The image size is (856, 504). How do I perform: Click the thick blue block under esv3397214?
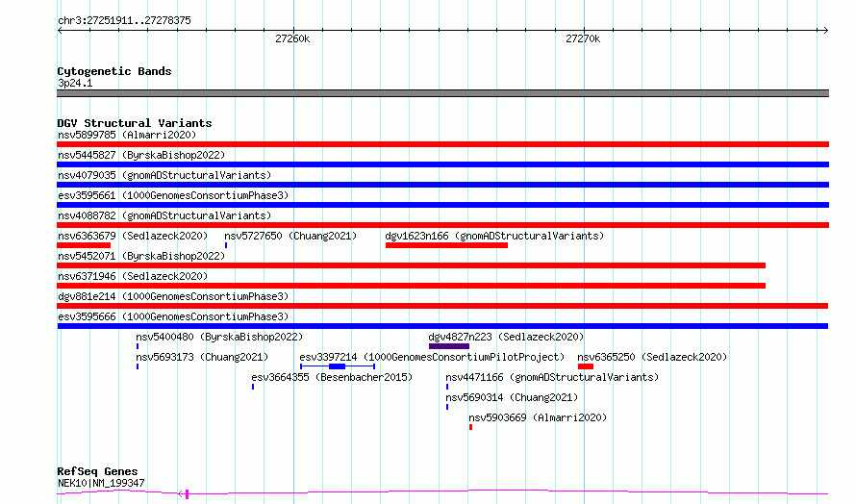(x=337, y=366)
